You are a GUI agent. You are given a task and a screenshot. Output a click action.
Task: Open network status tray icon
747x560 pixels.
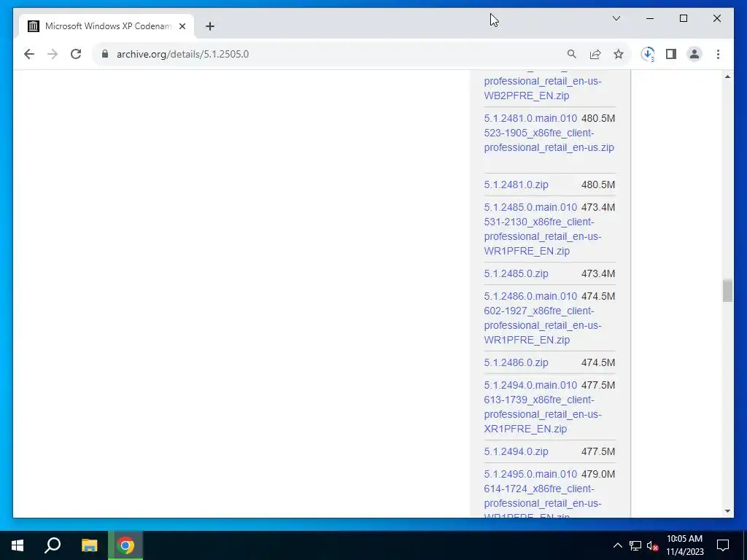(x=635, y=545)
